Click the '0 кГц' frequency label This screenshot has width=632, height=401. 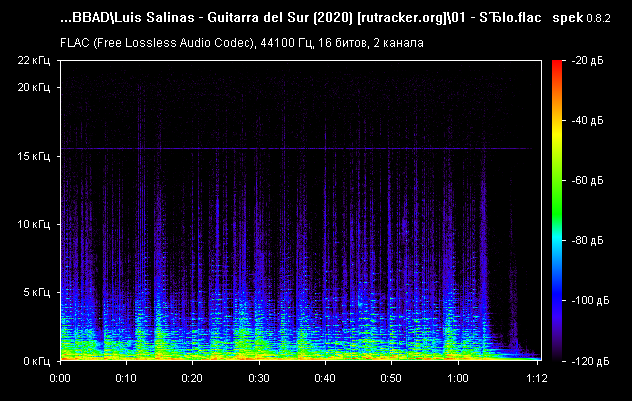pyautogui.click(x=37, y=361)
